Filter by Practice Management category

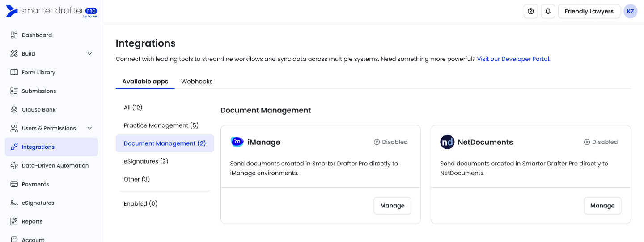pyautogui.click(x=161, y=125)
